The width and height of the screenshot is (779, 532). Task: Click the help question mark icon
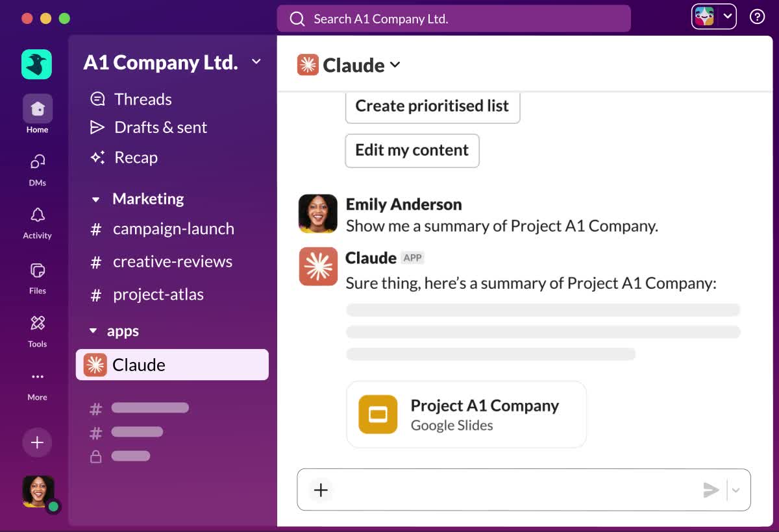click(x=757, y=18)
